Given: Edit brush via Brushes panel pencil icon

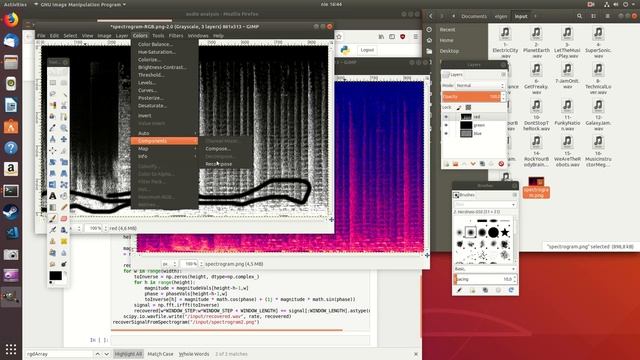Looking at the screenshot, I should click(460, 290).
